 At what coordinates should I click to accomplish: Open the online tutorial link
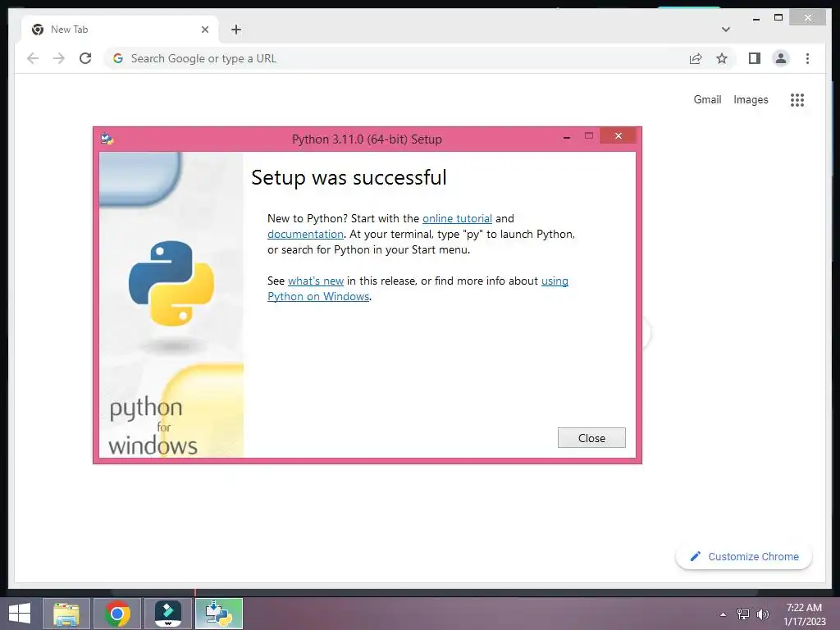[457, 218]
